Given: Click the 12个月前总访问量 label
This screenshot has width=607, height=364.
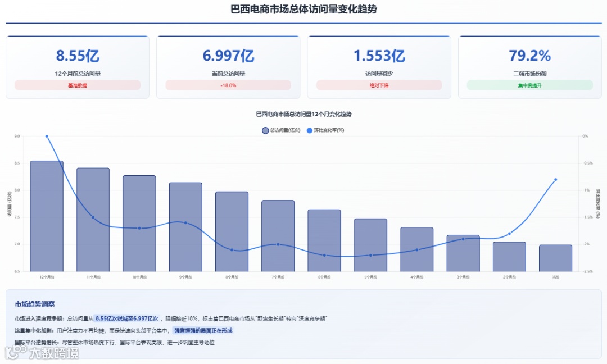Looking at the screenshot, I should [78, 74].
